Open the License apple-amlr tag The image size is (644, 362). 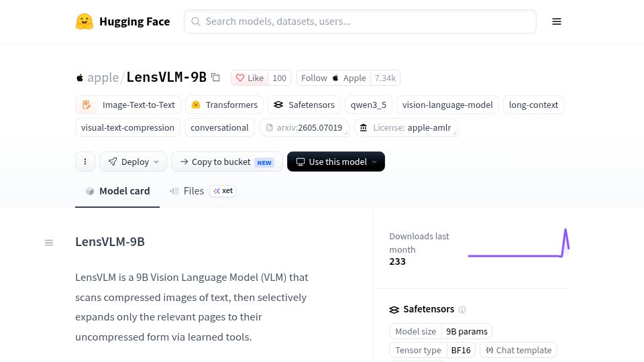click(x=406, y=127)
